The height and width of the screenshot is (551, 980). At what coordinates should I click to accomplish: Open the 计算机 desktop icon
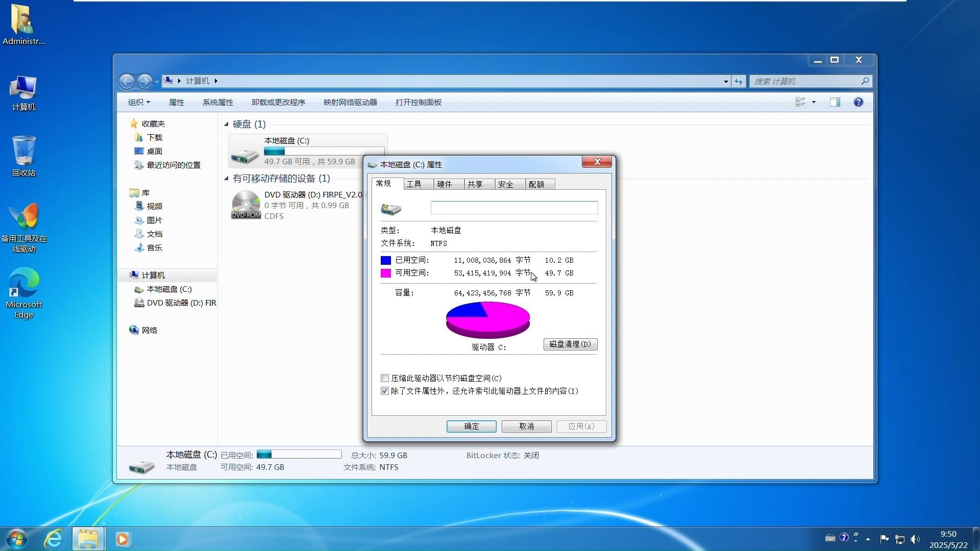tap(23, 93)
